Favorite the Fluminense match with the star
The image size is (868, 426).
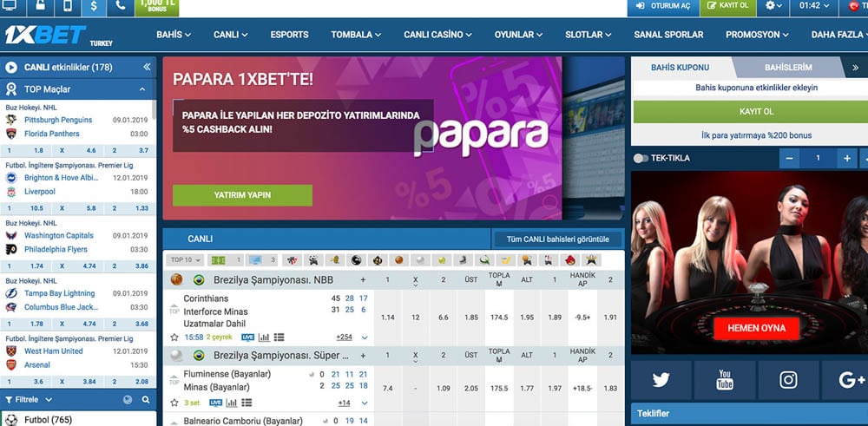pos(174,403)
